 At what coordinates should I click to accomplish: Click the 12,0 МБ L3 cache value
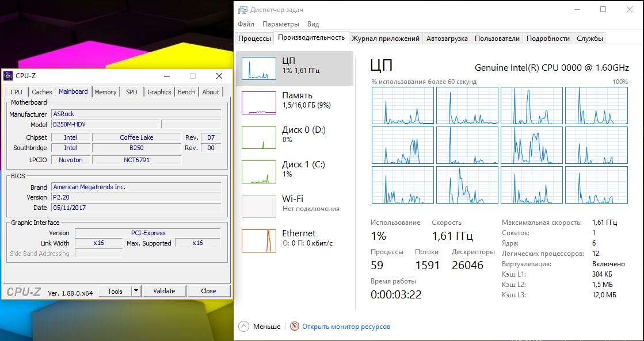tap(604, 294)
